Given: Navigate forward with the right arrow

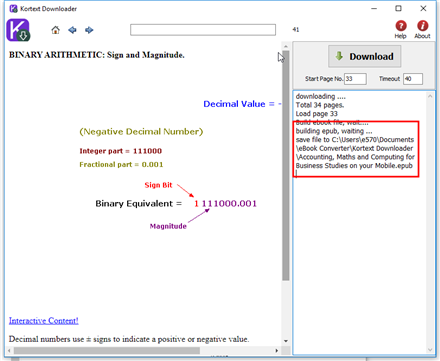Looking at the screenshot, I should 89,30.
